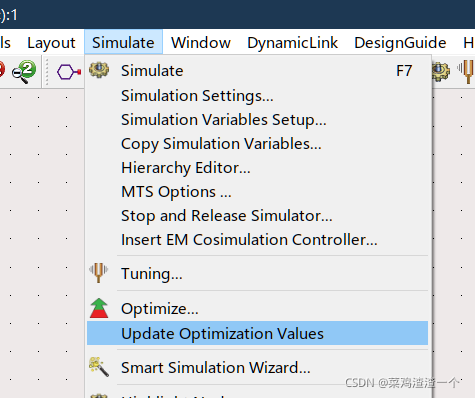This screenshot has width=475, height=398.
Task: Open the Layout menu
Action: click(51, 43)
